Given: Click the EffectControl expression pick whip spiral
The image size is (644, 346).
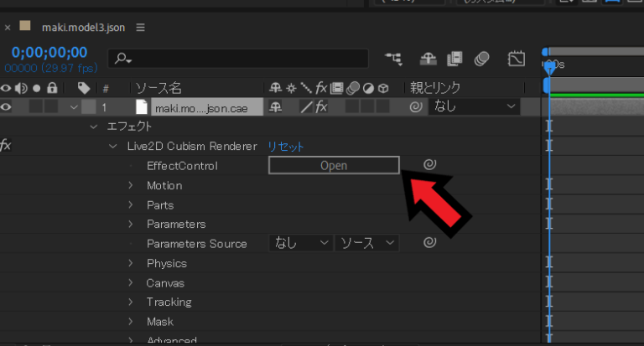Looking at the screenshot, I should click(x=429, y=165).
